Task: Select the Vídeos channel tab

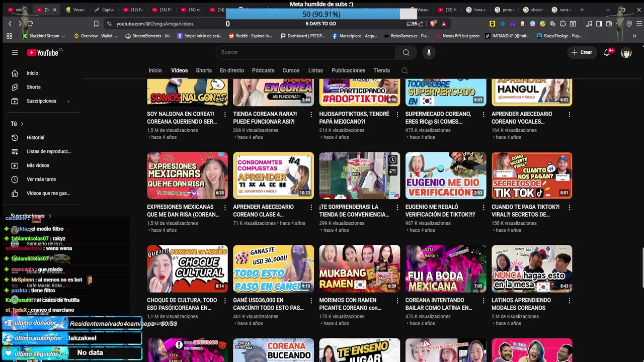Action: coord(179,70)
